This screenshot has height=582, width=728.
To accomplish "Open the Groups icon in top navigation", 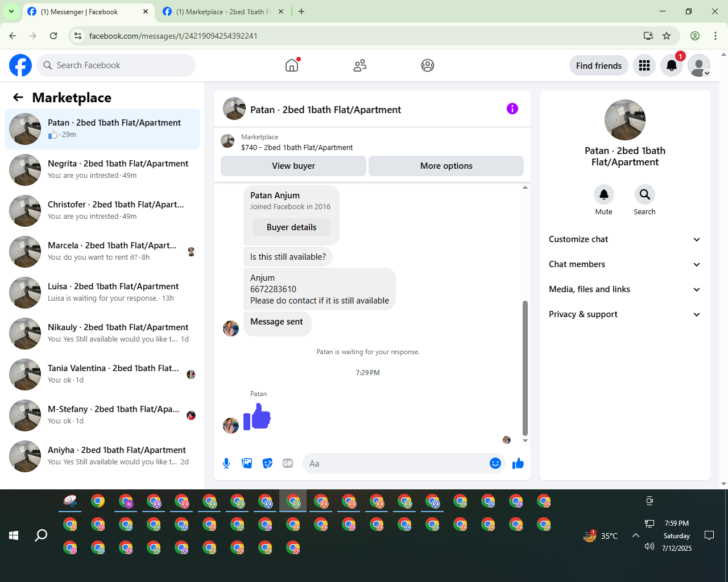I will point(428,65).
